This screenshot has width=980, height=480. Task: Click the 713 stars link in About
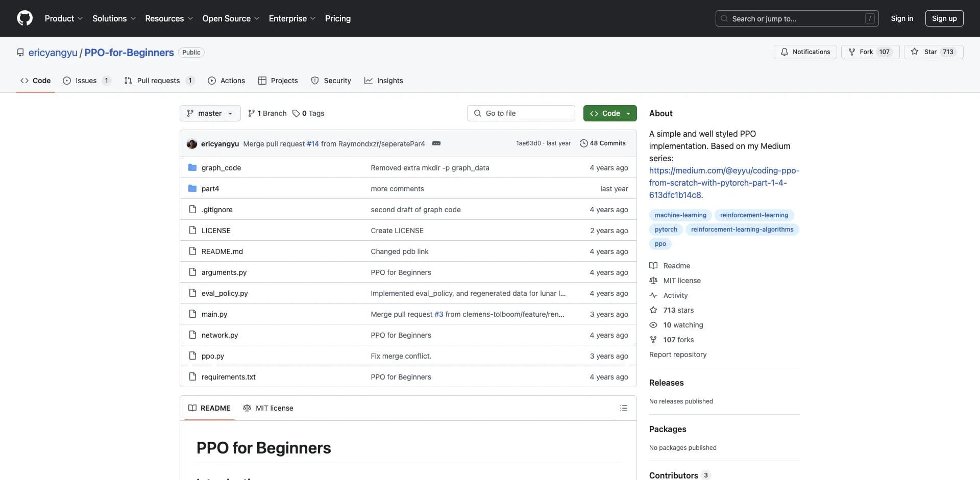(x=678, y=310)
